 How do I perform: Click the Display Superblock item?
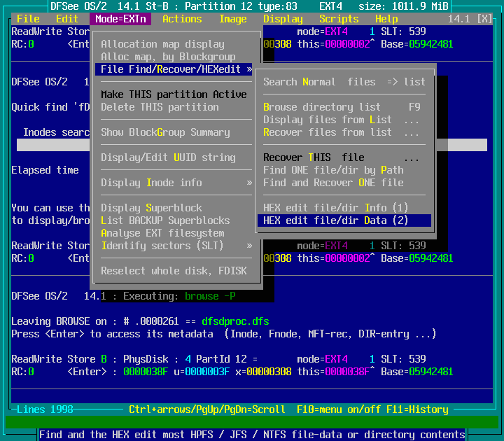[x=151, y=208]
